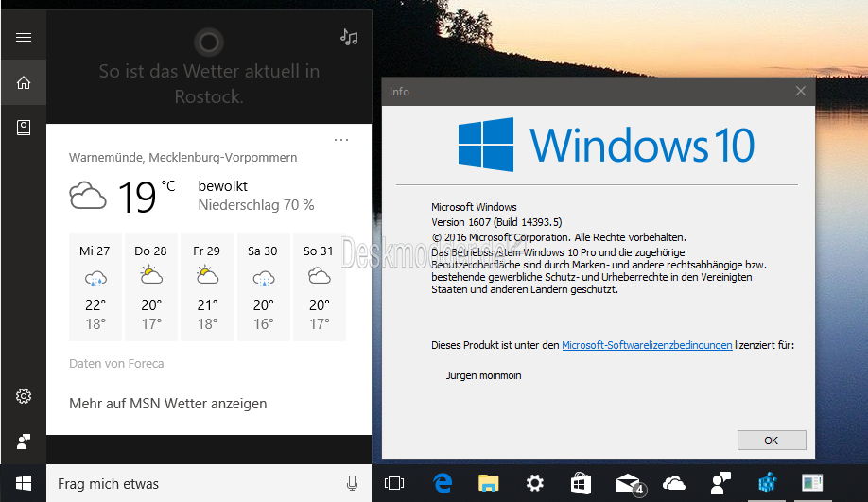The height and width of the screenshot is (502, 868).
Task: Click the music recognition icon
Action: click(x=349, y=37)
